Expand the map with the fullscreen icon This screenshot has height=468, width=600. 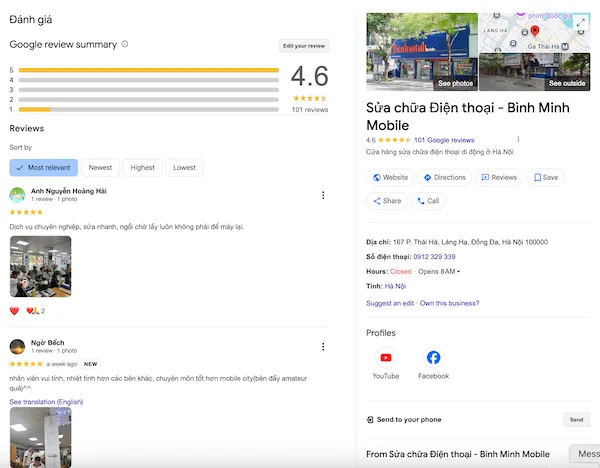[x=581, y=23]
